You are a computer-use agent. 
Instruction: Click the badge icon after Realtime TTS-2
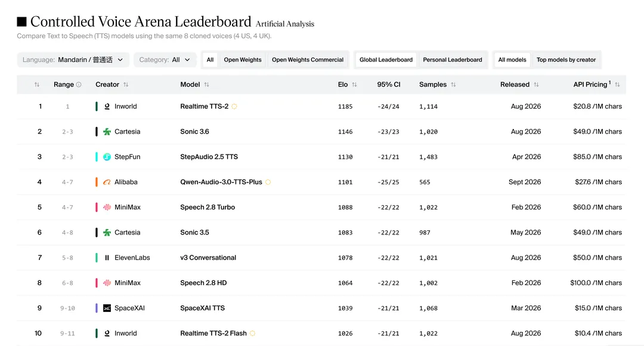(234, 106)
